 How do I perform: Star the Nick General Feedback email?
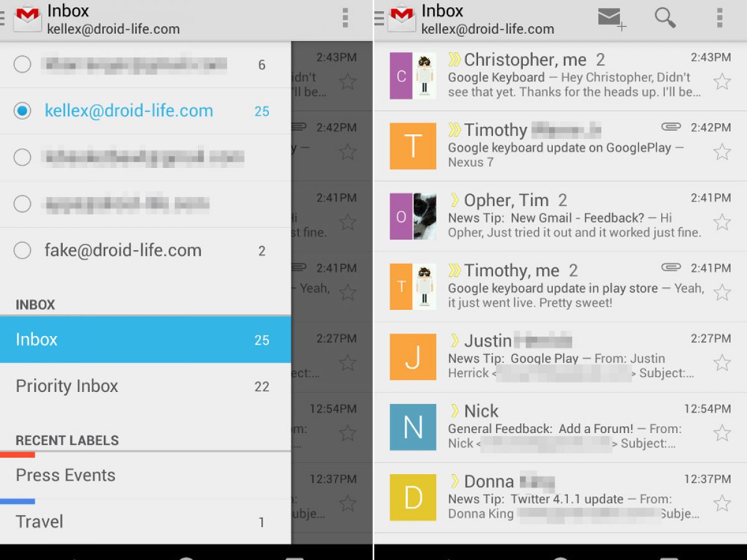click(x=722, y=433)
